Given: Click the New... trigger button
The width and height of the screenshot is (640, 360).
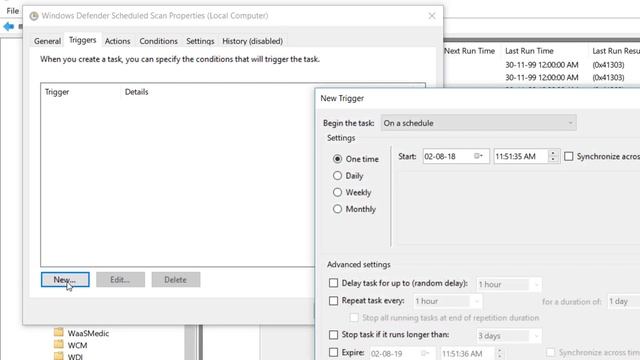Looking at the screenshot, I should point(65,280).
